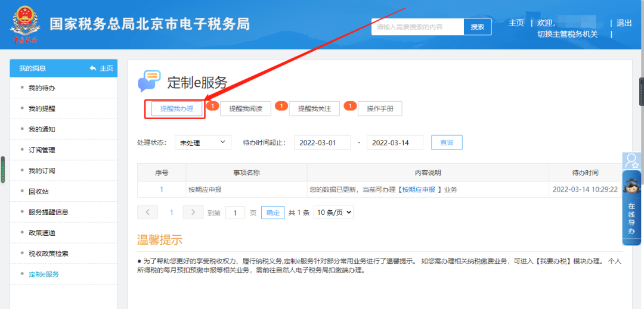Open 我的提醒 in the sidebar
644x309 pixels.
pos(42,108)
